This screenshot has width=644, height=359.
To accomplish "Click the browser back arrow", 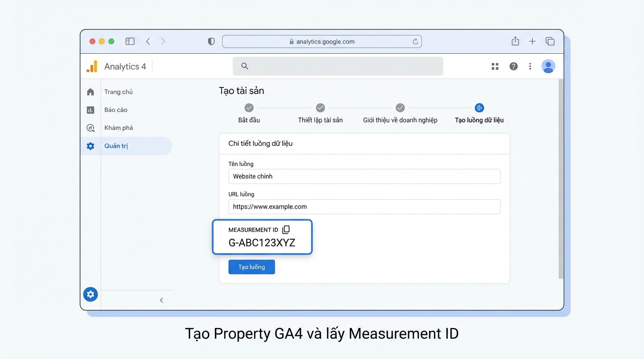I will pyautogui.click(x=148, y=41).
